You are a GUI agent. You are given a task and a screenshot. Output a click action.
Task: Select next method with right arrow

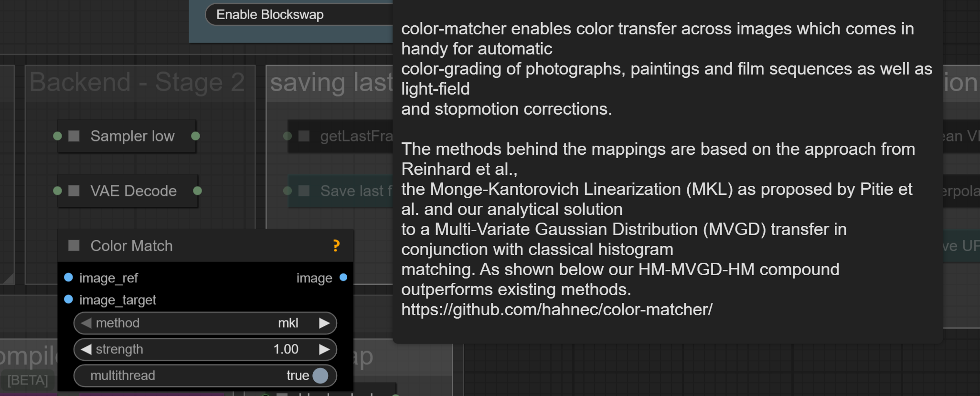[x=324, y=323]
